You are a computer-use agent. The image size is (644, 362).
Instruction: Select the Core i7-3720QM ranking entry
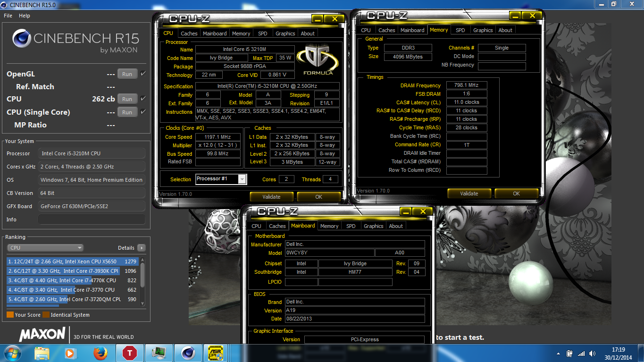[x=72, y=299]
